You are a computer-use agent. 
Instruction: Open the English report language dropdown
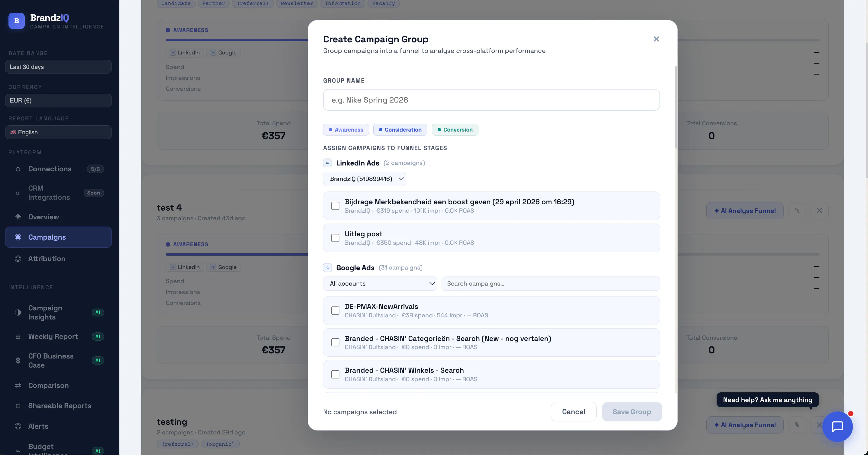click(58, 132)
